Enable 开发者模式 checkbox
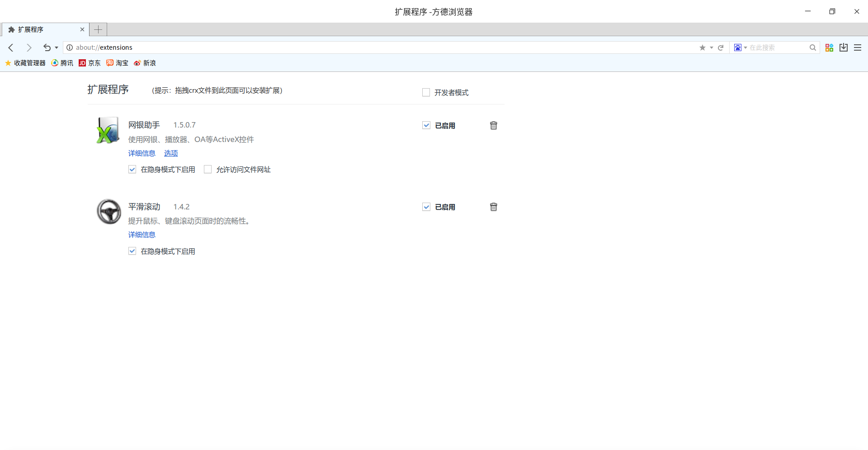Screen dimensions: 868x450 [x=426, y=92]
